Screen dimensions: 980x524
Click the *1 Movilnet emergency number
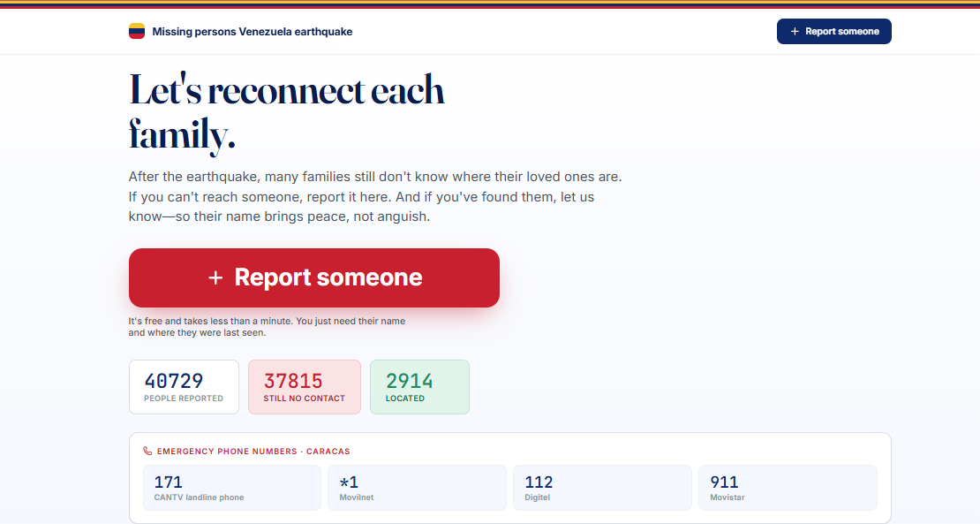[417, 488]
